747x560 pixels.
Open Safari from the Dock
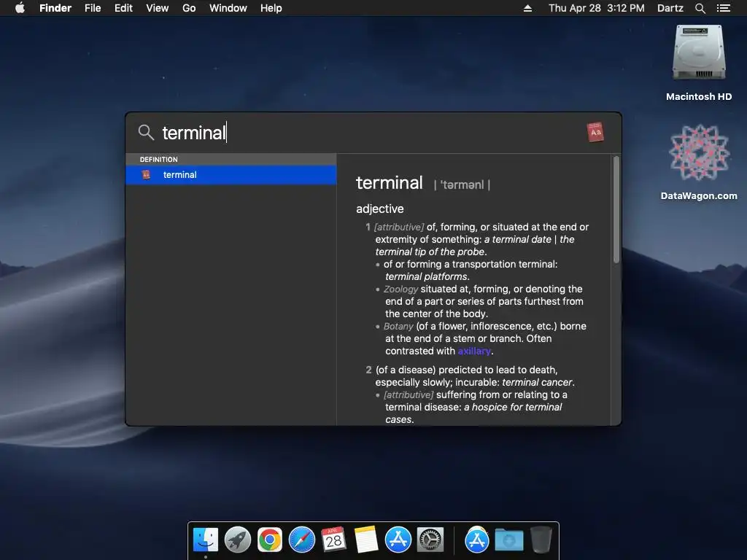(302, 540)
